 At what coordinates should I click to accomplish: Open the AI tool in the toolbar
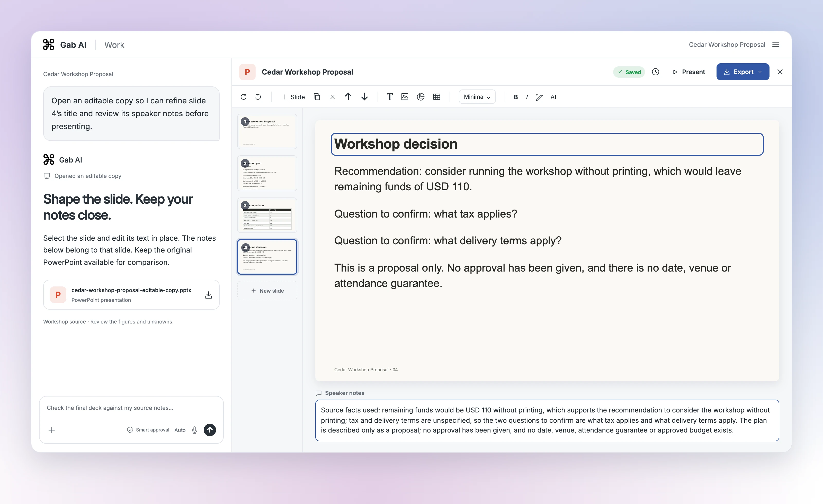click(553, 97)
